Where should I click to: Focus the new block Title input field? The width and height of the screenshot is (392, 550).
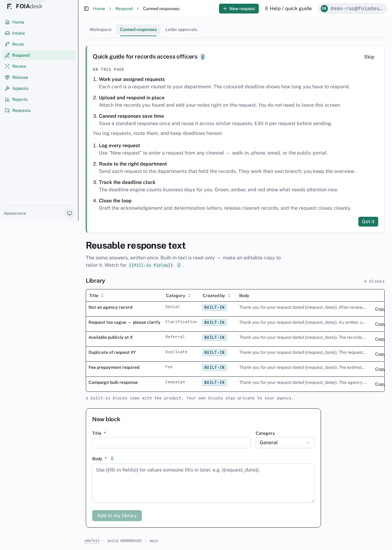[x=171, y=443]
